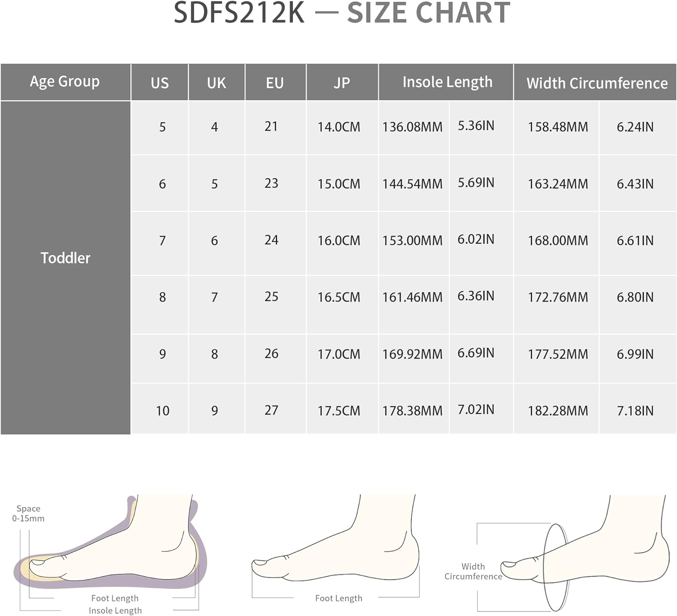Image resolution: width=677 pixels, height=616 pixels.
Task: Click the Width Circumference diagram label
Action: (473, 572)
